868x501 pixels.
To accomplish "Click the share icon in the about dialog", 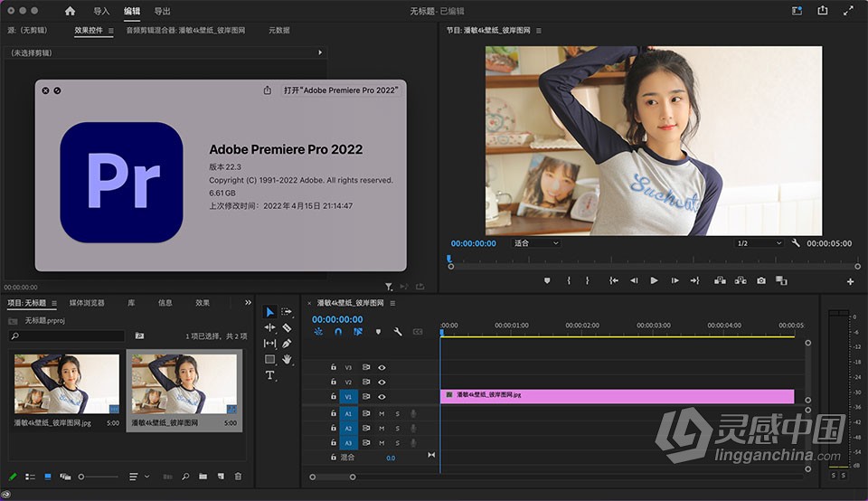I will point(268,90).
